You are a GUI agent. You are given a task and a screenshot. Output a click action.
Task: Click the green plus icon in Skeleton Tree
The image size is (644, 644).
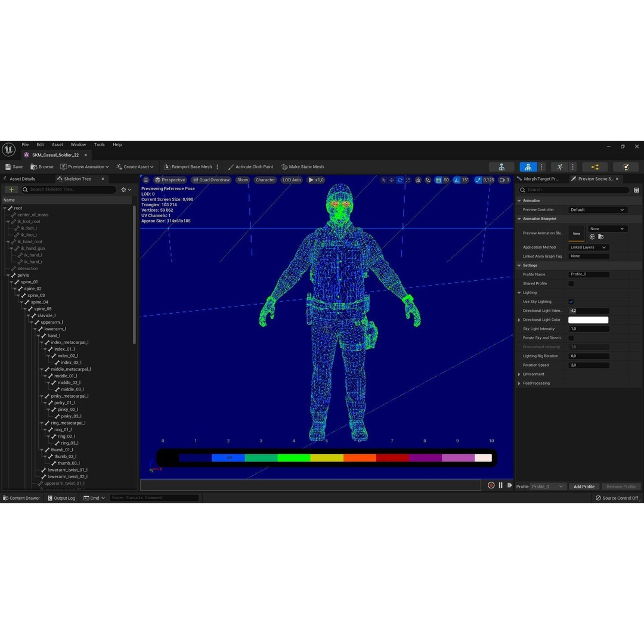(x=11, y=189)
